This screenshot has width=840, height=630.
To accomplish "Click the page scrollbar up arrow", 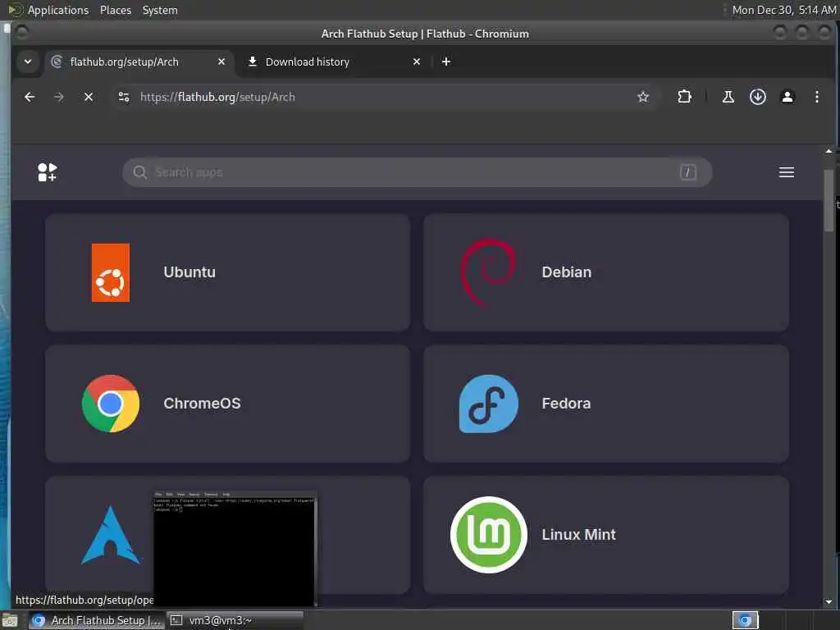I will pyautogui.click(x=829, y=152).
